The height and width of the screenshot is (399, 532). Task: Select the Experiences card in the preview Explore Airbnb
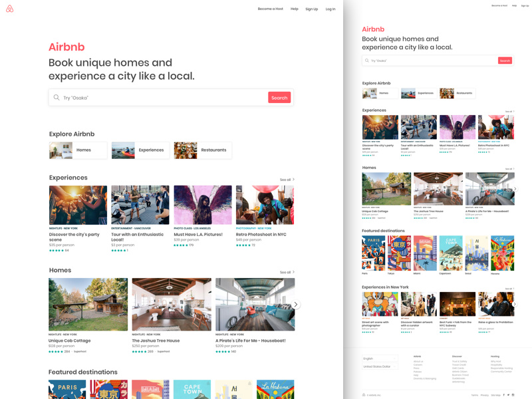click(419, 93)
